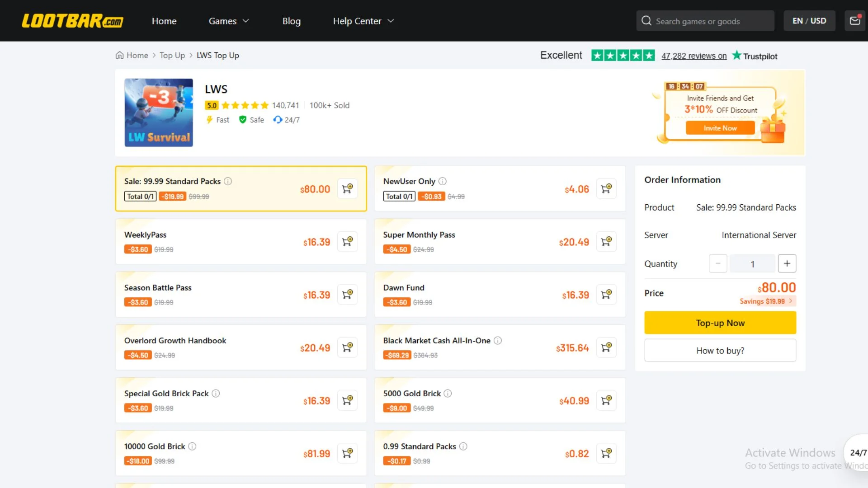
Task: Show info for 0.99 Standard Packs
Action: [463, 446]
